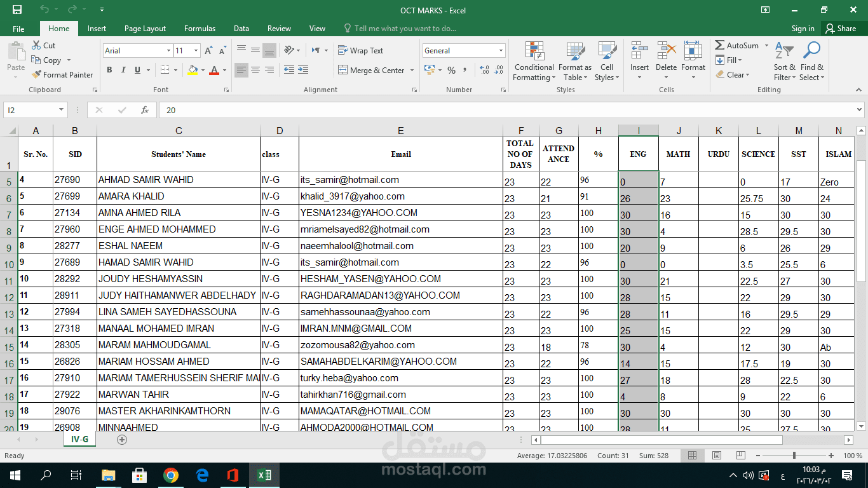Apply cell borders
Viewport: 868px width, 488px height.
[165, 70]
